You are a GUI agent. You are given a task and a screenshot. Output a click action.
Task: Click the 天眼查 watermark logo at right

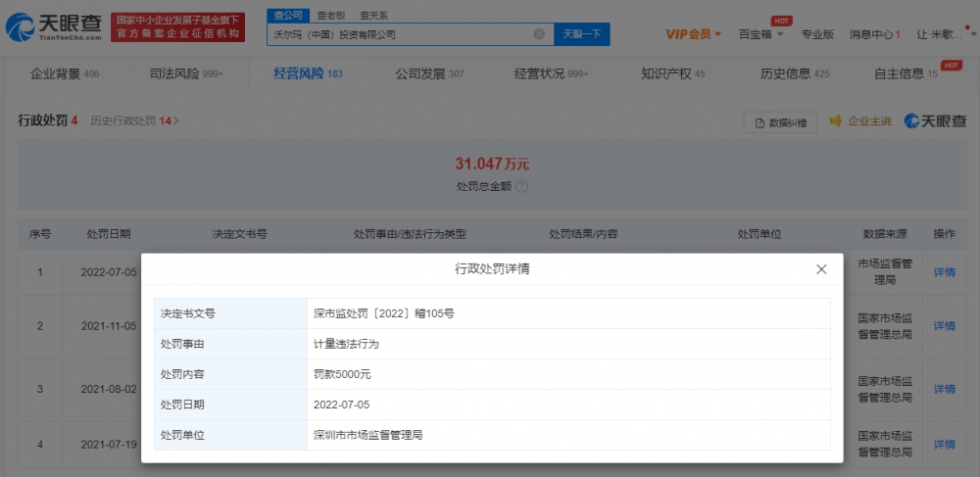(x=935, y=121)
